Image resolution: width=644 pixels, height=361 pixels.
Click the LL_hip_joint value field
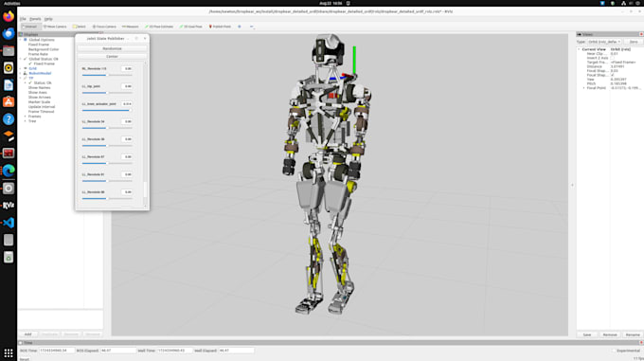[127, 86]
